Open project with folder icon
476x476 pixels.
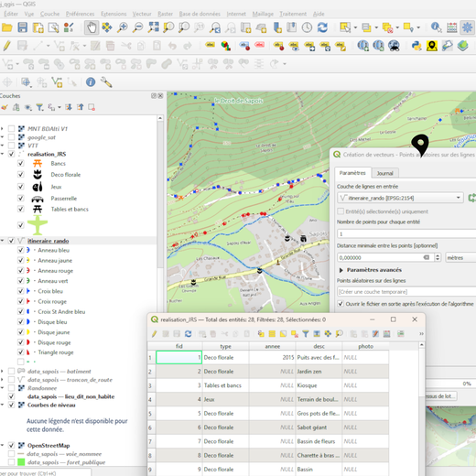[6, 27]
